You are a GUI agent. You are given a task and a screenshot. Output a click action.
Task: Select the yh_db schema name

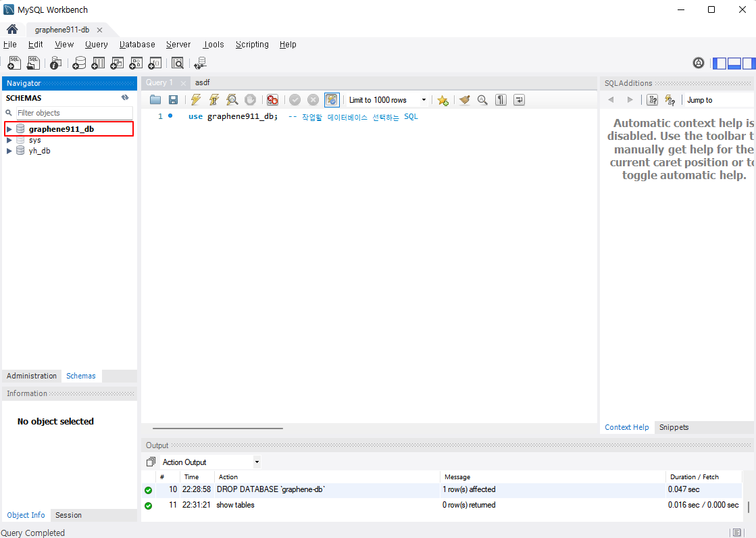(40, 151)
